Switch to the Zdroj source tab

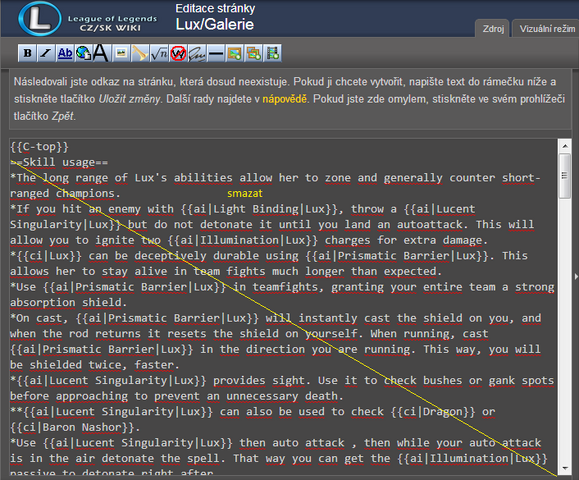tap(493, 28)
